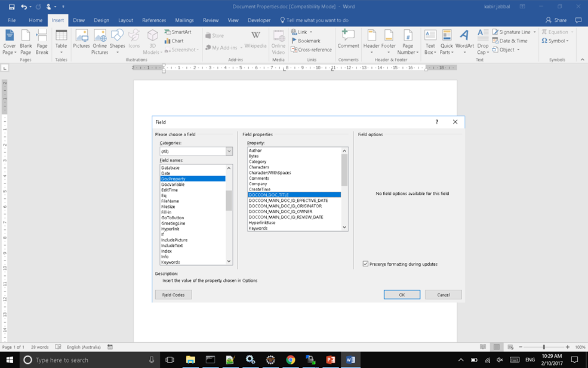This screenshot has height=368, width=588.
Task: Insert a SmartArt graphic
Action: [x=178, y=32]
